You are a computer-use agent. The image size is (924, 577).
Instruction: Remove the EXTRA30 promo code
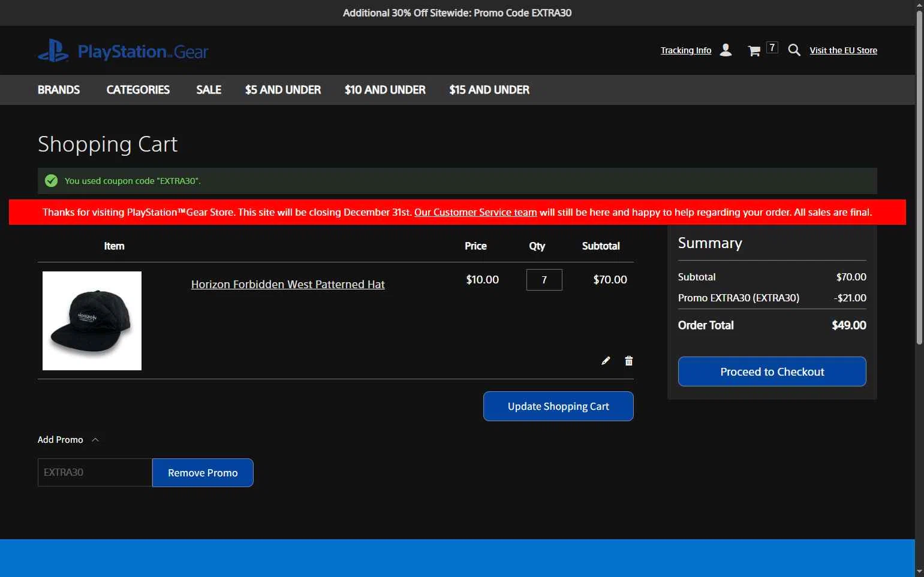click(203, 473)
